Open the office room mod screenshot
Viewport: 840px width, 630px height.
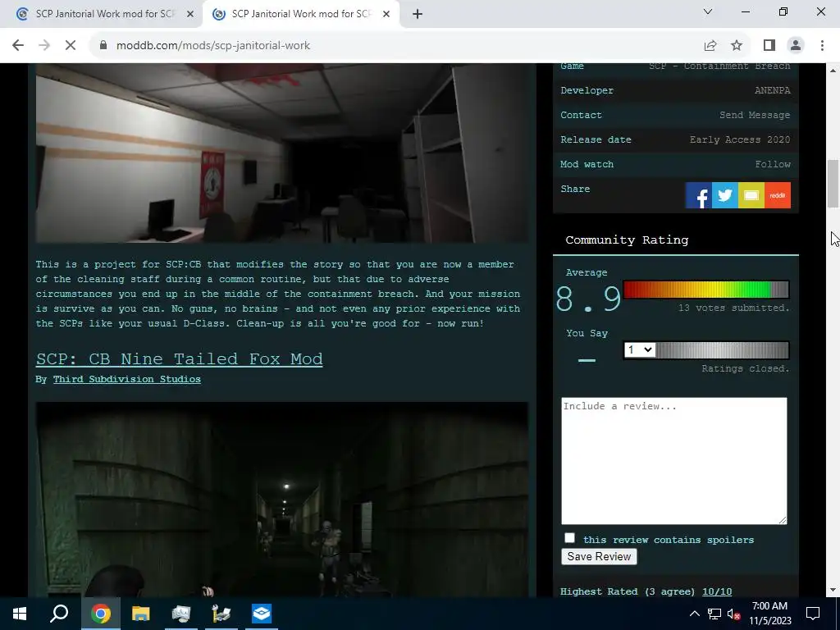click(282, 153)
